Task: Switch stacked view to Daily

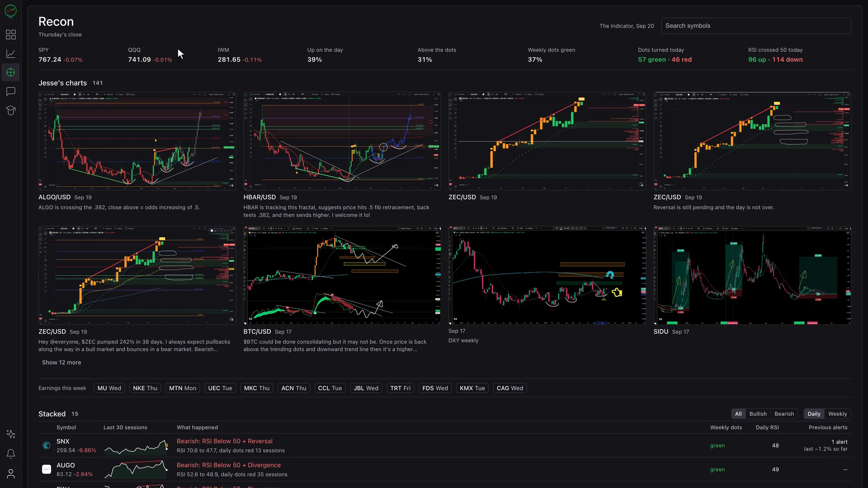Action: [814, 414]
